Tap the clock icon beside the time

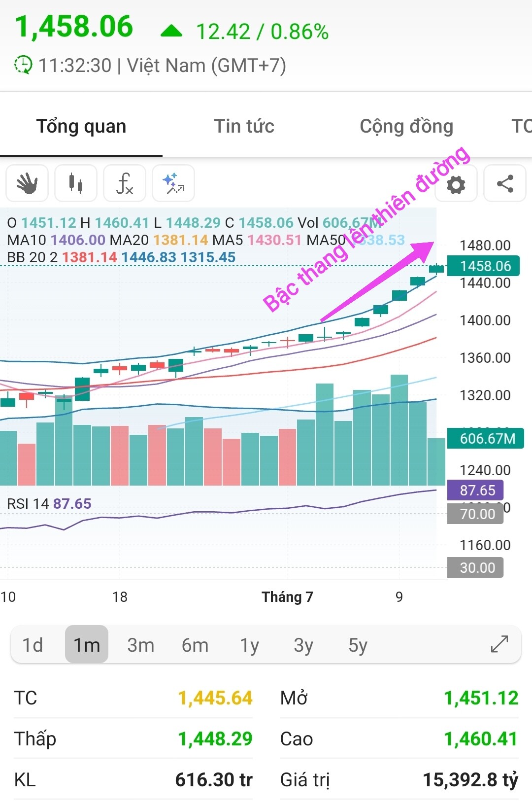coord(23,65)
